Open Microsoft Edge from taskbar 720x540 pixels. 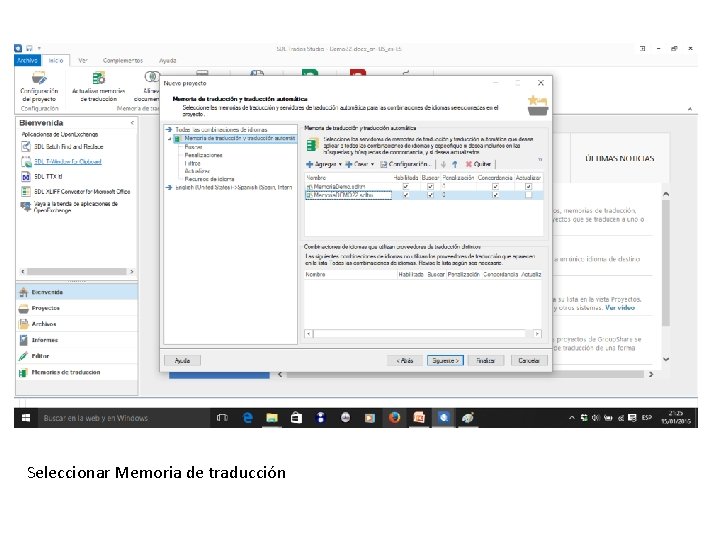248,418
